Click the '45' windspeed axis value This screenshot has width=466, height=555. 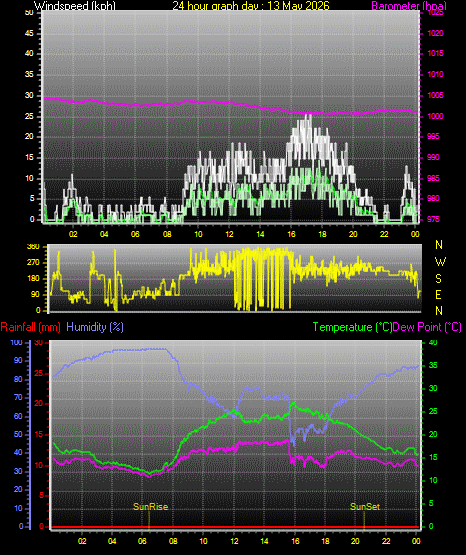point(29,33)
